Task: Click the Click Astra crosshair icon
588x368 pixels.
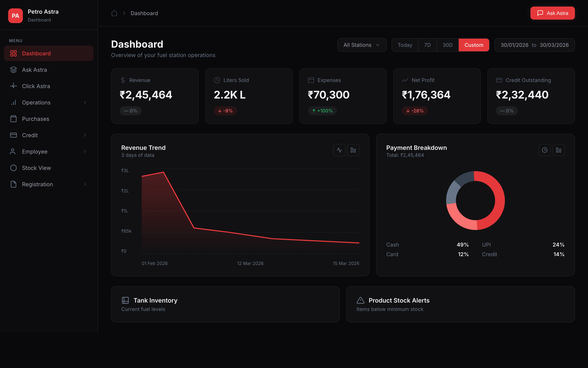Action: 13,86
